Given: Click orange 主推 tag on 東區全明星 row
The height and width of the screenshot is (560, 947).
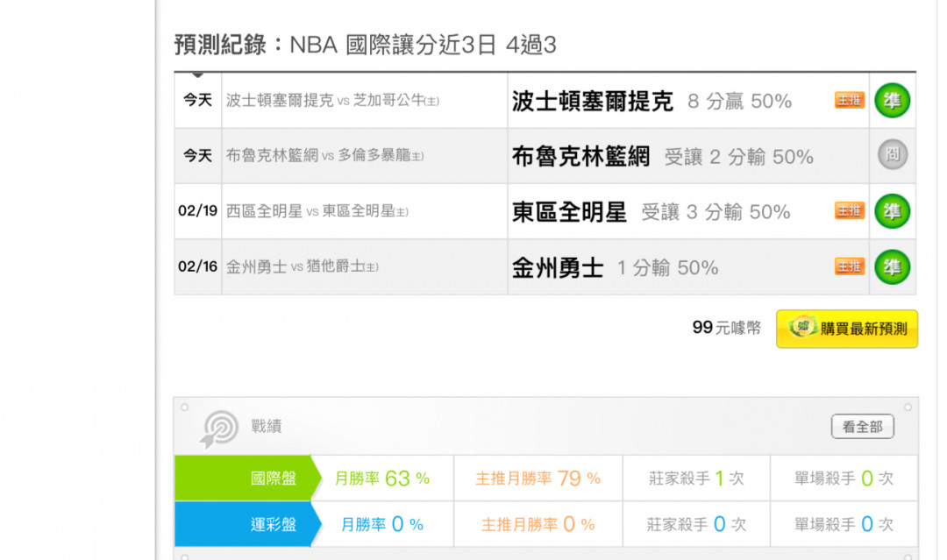Looking at the screenshot, I should point(849,211).
